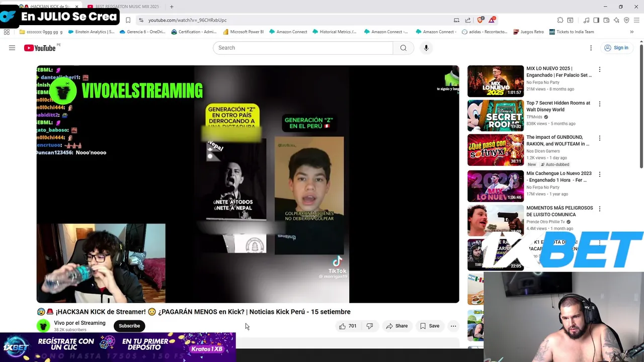Click the share page icon in address bar
The width and height of the screenshot is (644, 362).
click(x=468, y=20)
